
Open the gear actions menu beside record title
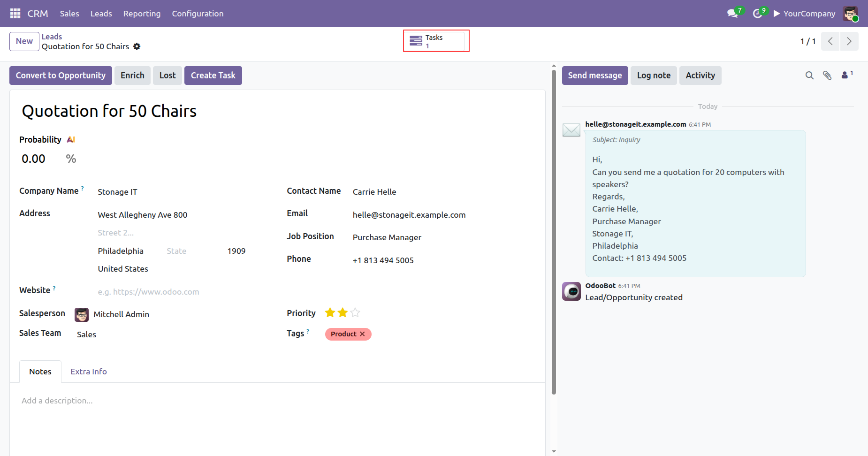[137, 46]
